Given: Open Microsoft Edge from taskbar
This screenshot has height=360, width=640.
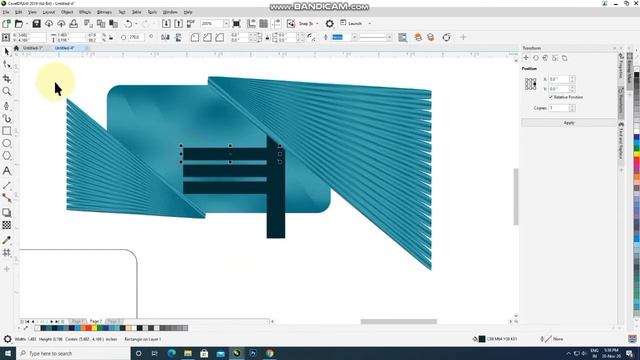Looking at the screenshot, I should (x=171, y=353).
